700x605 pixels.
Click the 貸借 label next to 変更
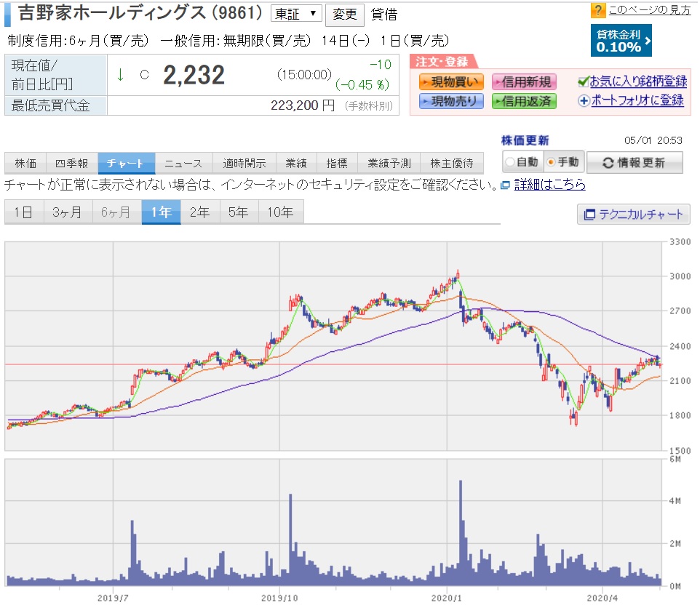384,15
